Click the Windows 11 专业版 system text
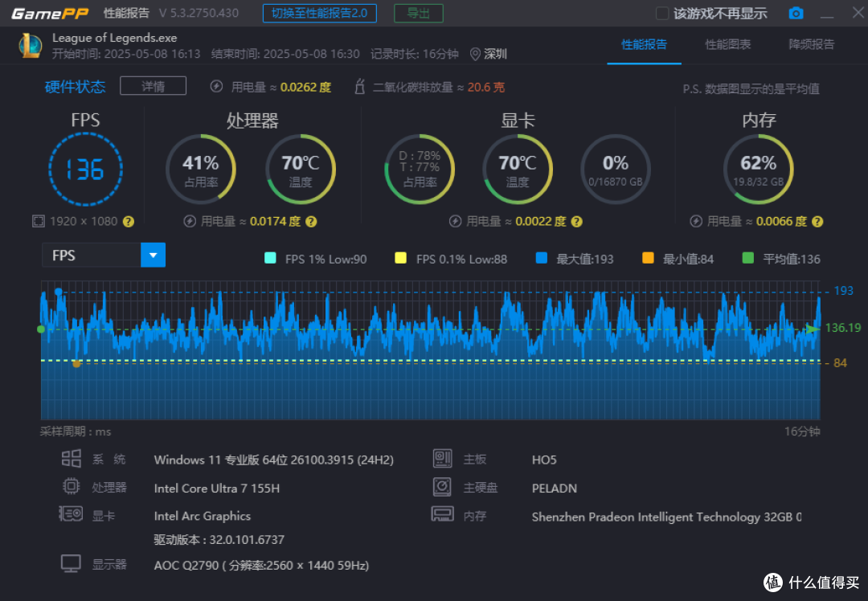Screen dimensions: 868x601 point(274,460)
